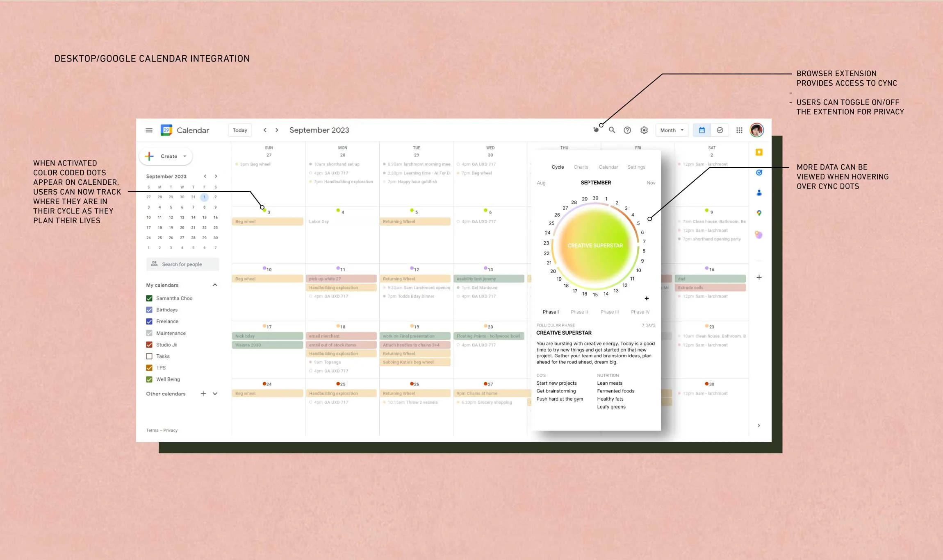
Task: Open the calendar search icon
Action: click(612, 130)
